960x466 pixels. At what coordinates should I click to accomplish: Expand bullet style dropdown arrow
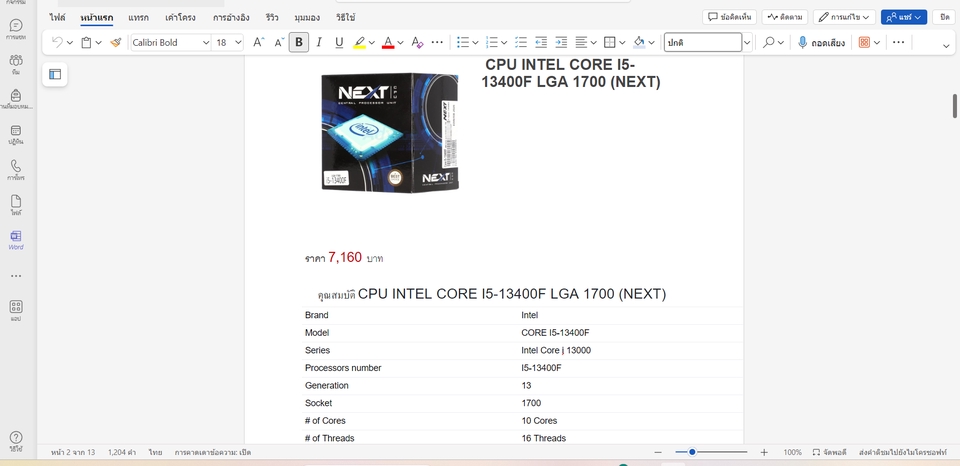[476, 43]
